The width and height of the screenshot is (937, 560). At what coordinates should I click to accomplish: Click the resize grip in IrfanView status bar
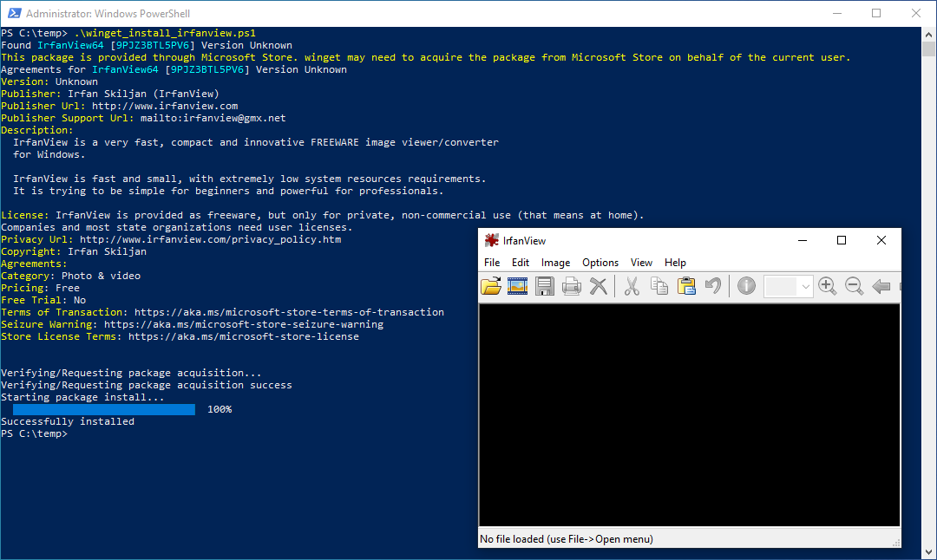(895, 543)
